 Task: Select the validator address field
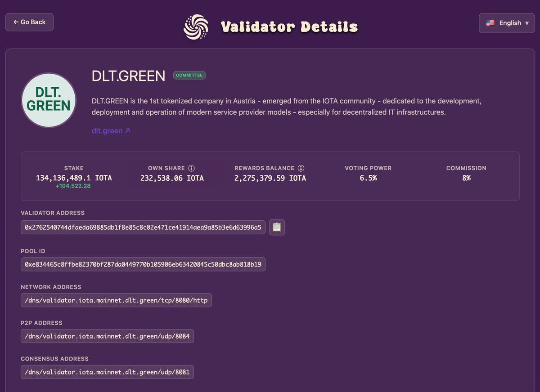pyautogui.click(x=143, y=227)
